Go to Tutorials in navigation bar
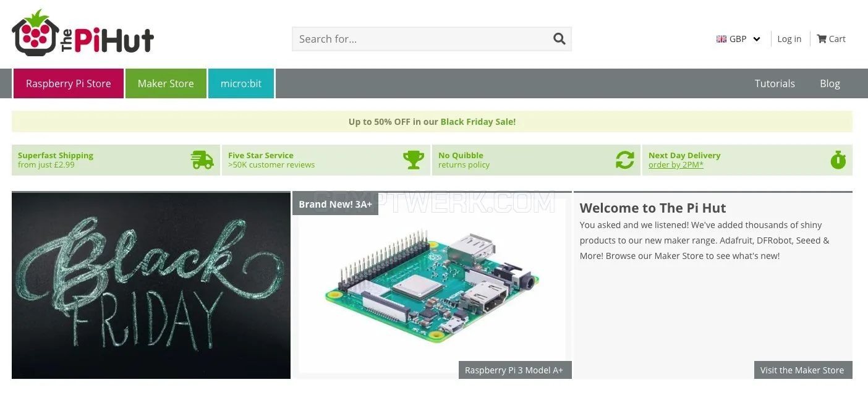 click(x=775, y=83)
